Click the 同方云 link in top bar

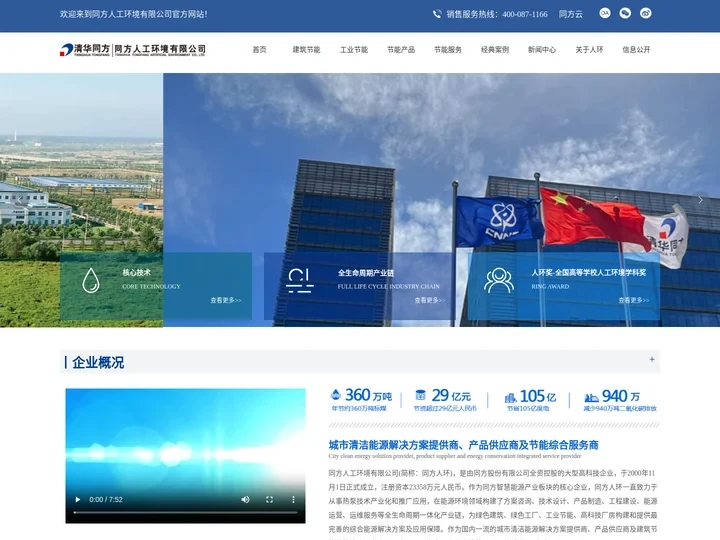(571, 14)
